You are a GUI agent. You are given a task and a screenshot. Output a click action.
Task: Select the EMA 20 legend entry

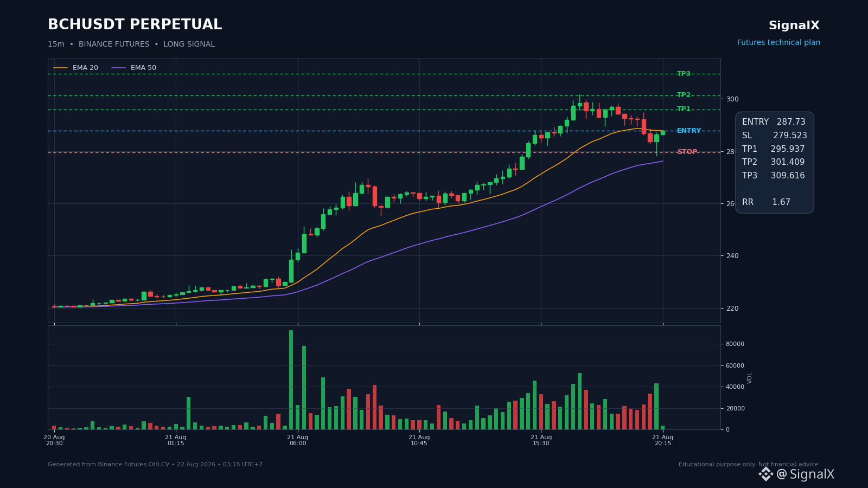(76, 68)
